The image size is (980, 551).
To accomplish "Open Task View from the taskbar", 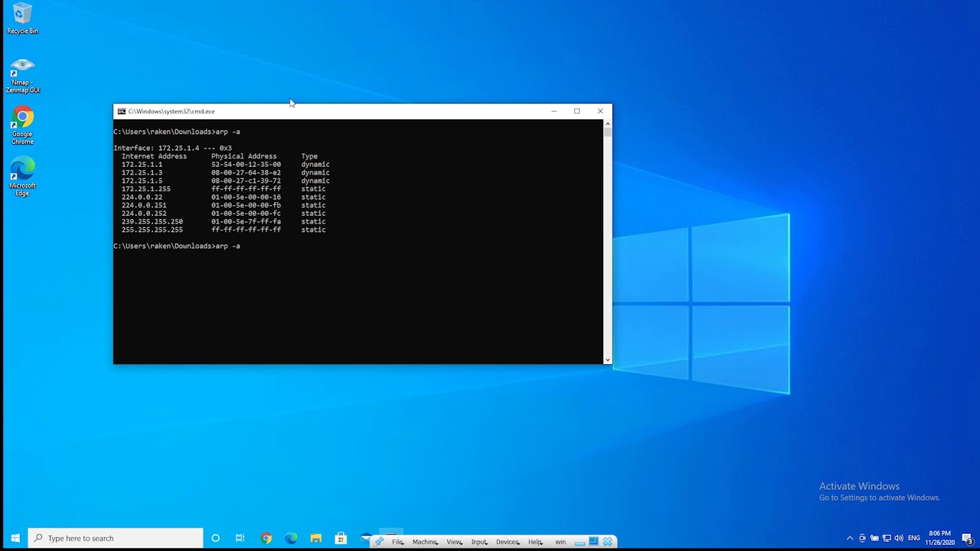I will [240, 538].
